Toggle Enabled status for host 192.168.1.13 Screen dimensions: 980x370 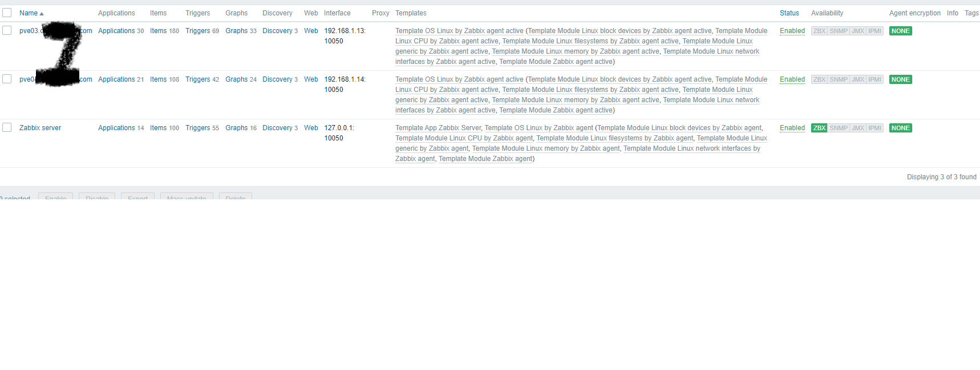792,31
